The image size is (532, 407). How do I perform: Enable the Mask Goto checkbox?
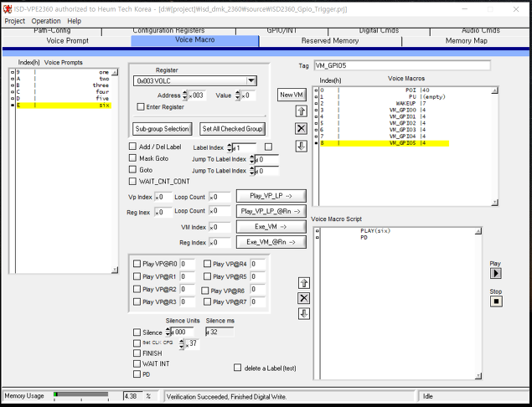pyautogui.click(x=132, y=158)
